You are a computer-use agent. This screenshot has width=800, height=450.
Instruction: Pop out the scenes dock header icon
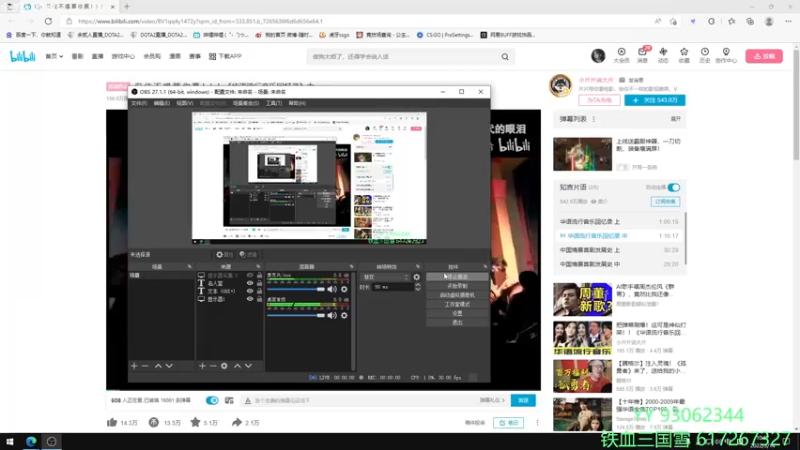click(x=189, y=267)
